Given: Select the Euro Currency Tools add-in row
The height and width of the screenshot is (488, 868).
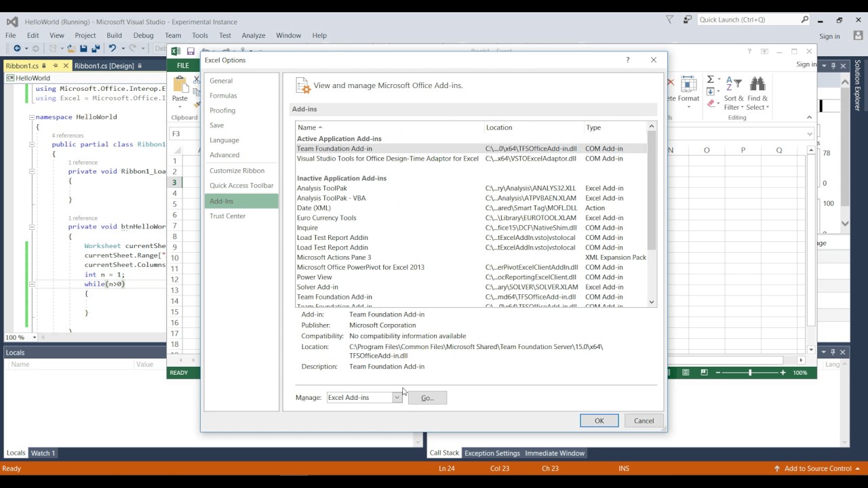Looking at the screenshot, I should tap(471, 218).
